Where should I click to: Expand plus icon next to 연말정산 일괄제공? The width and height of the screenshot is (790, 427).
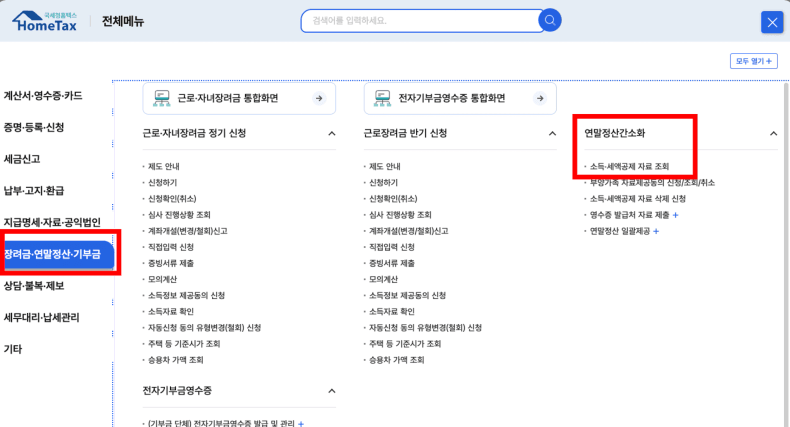(656, 231)
